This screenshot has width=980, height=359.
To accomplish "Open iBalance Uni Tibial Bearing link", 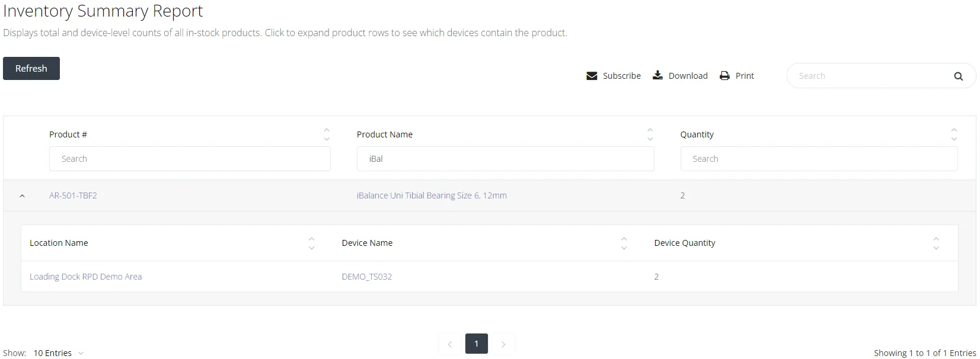I will coord(432,195).
